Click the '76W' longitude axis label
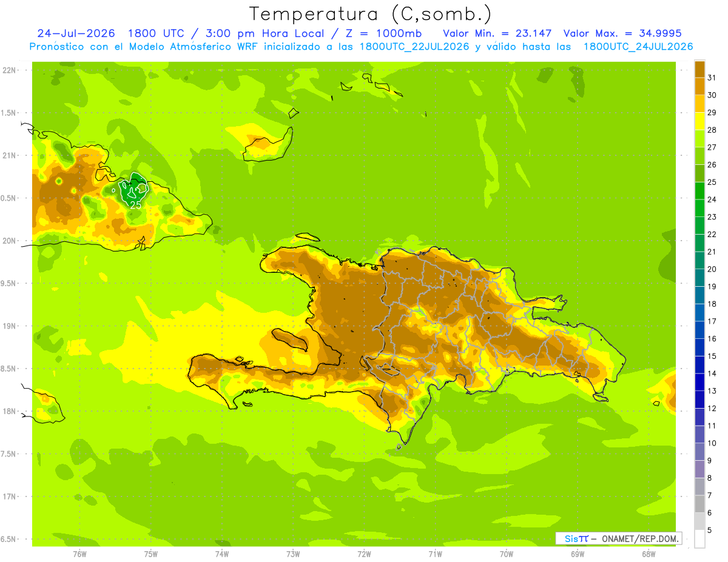728x562 pixels. (79, 554)
